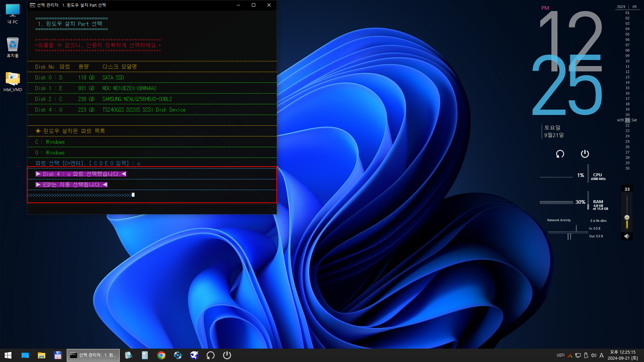
Task: Click the power icon in desktop widget
Action: 585,154
